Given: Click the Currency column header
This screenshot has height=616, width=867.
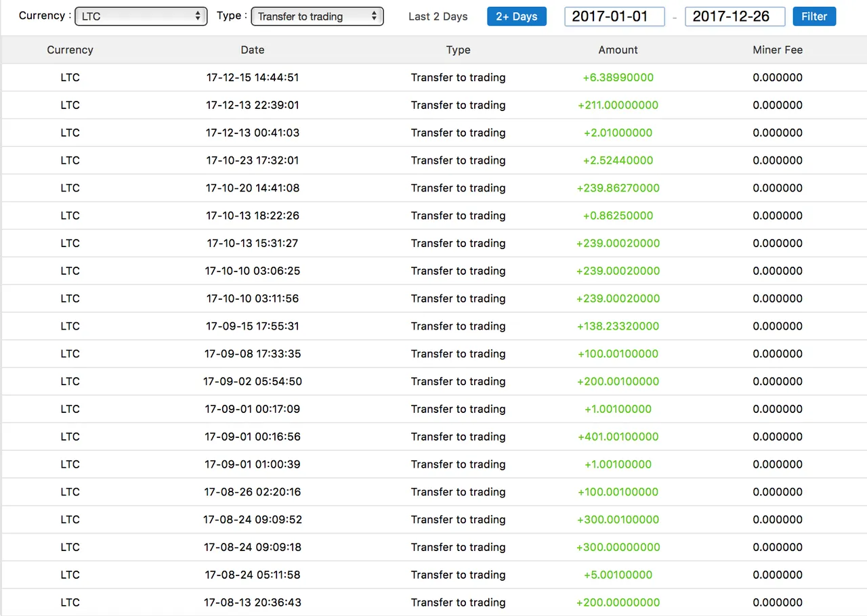Looking at the screenshot, I should [70, 49].
